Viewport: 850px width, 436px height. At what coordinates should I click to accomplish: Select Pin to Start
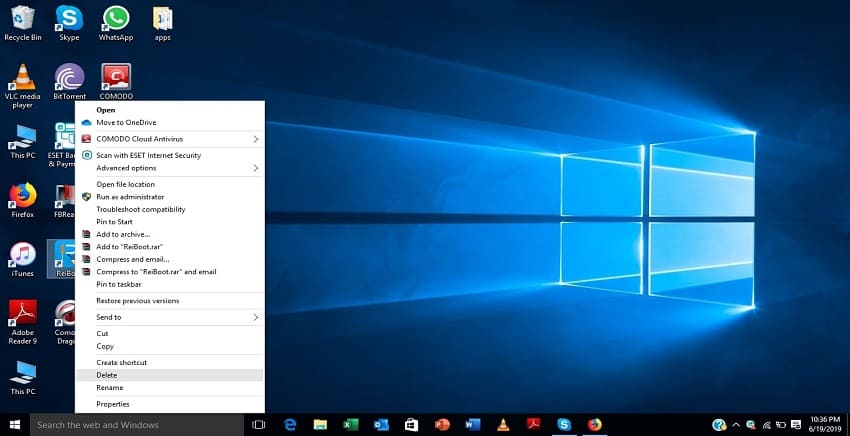170,222
